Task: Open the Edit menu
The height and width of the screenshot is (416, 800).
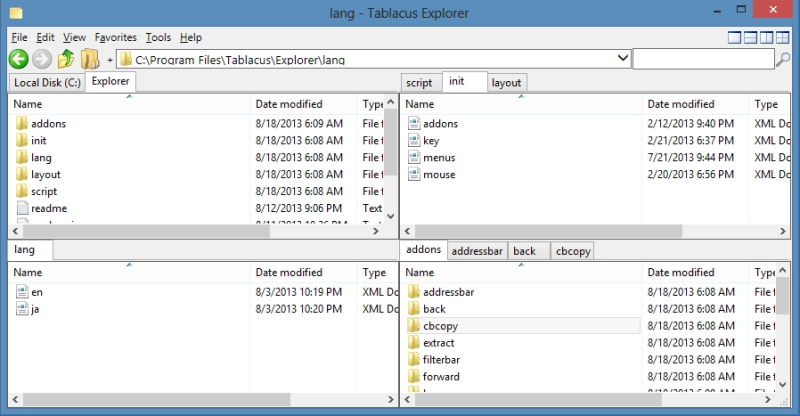Action: coord(45,37)
